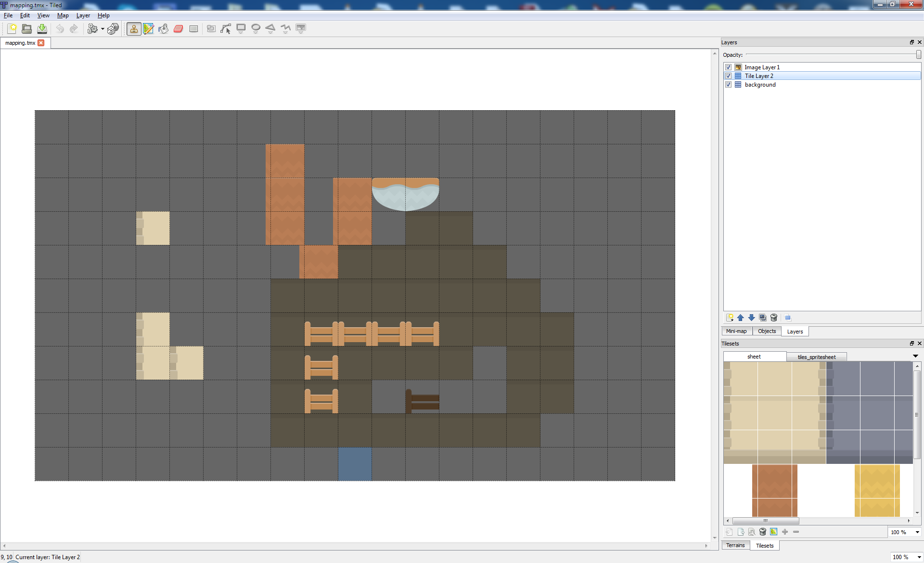Screen dimensions: 924x563
Task: Switch to the mapping.tmx document tab
Action: point(20,43)
